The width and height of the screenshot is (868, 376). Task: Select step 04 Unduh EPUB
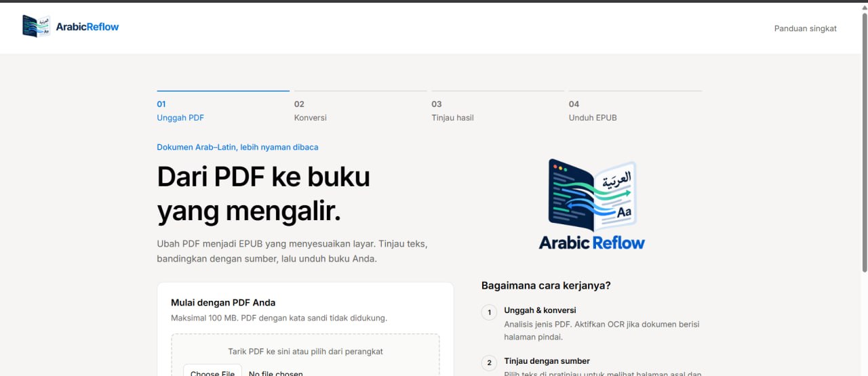tap(635, 107)
